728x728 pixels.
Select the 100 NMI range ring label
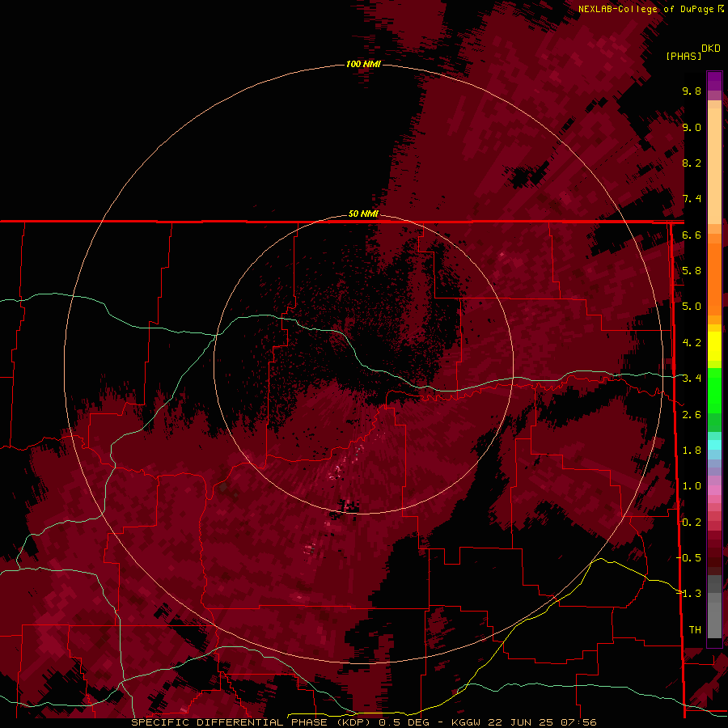(x=363, y=64)
